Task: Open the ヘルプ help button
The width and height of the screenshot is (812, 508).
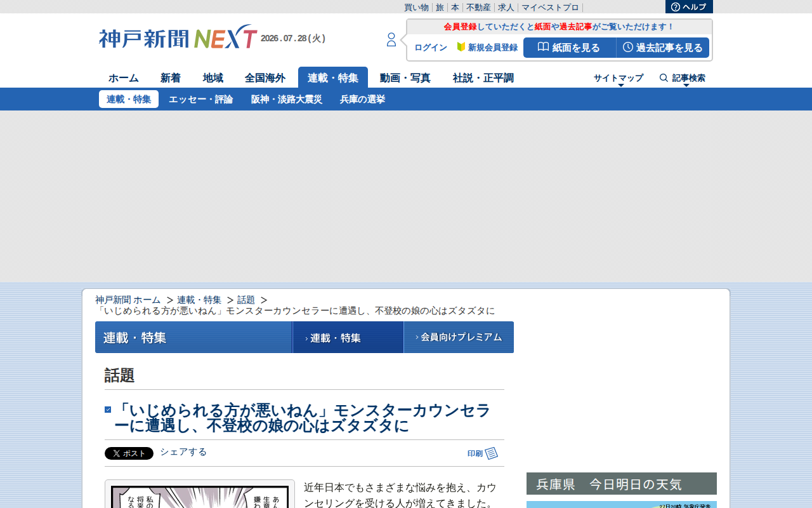Action: coord(689,7)
